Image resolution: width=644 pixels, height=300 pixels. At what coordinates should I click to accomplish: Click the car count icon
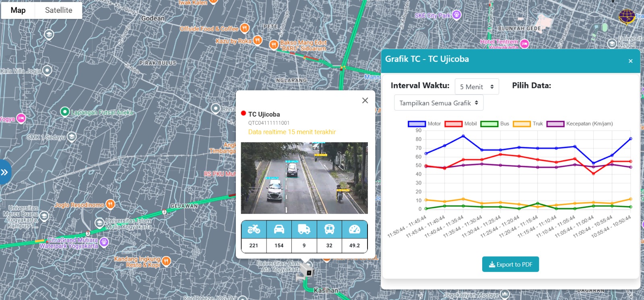[279, 229]
